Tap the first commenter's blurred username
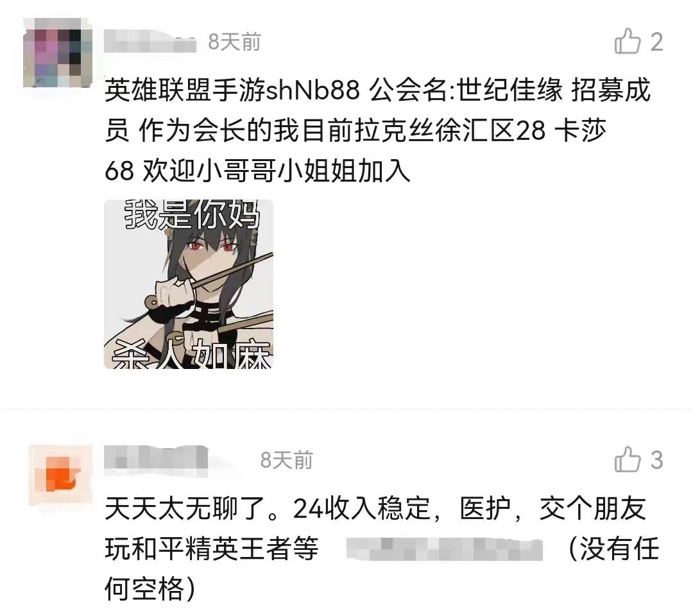Screen dimensions: 693x616 click(x=150, y=42)
